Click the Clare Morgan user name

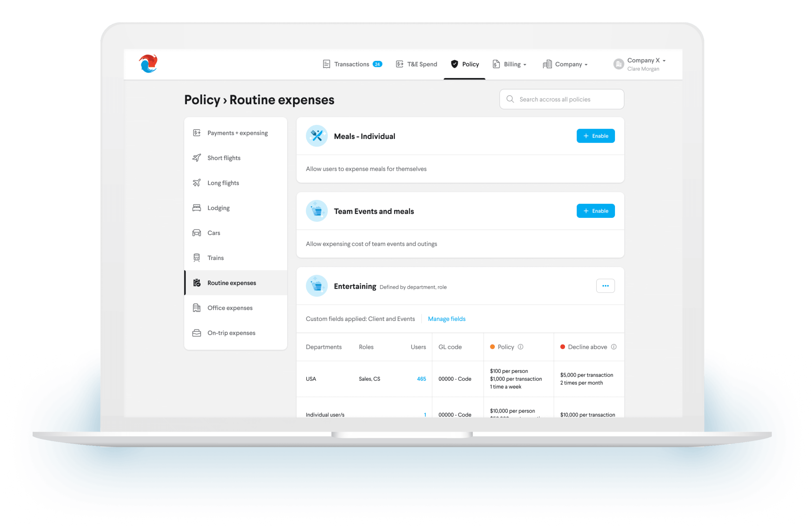(643, 69)
